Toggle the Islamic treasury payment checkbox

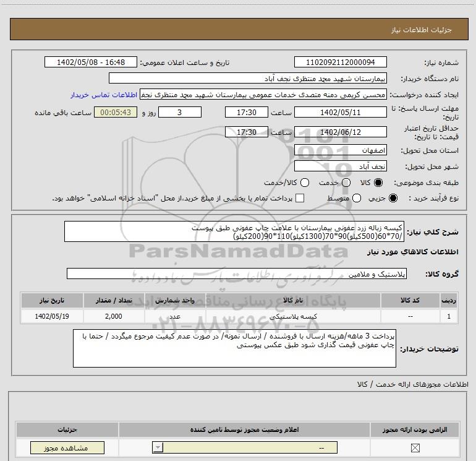[300, 198]
